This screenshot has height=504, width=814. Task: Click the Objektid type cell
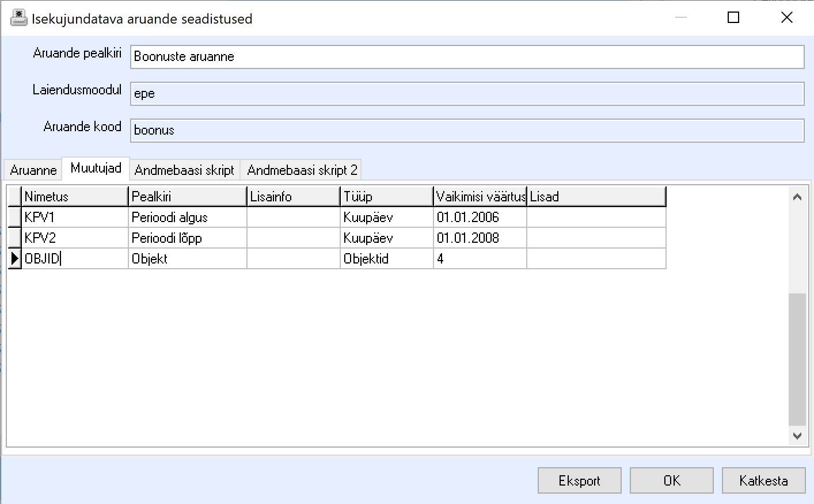click(387, 259)
